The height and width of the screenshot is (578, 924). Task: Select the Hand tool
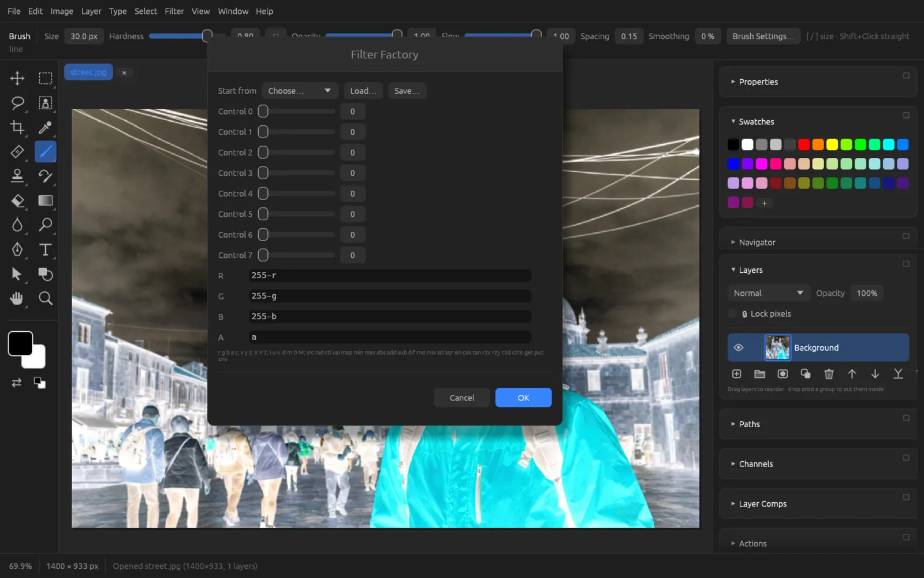[x=17, y=298]
